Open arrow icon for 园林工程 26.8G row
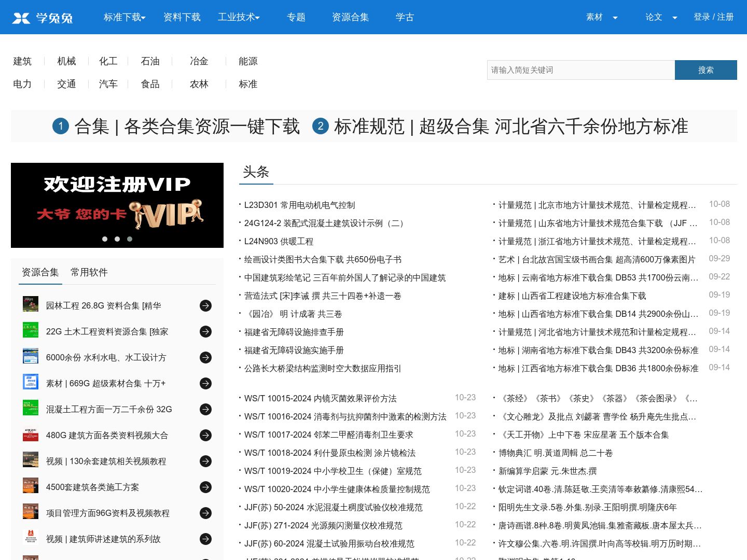 click(206, 306)
